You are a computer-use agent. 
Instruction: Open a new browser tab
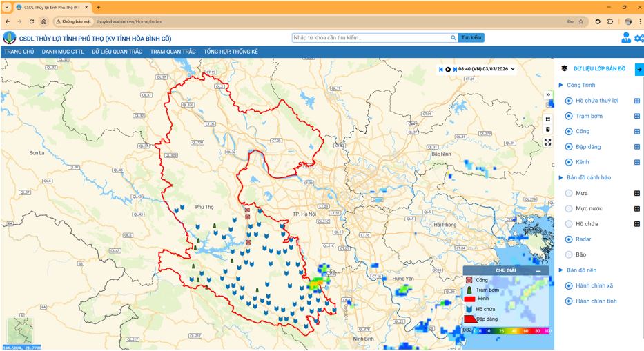[99, 7]
